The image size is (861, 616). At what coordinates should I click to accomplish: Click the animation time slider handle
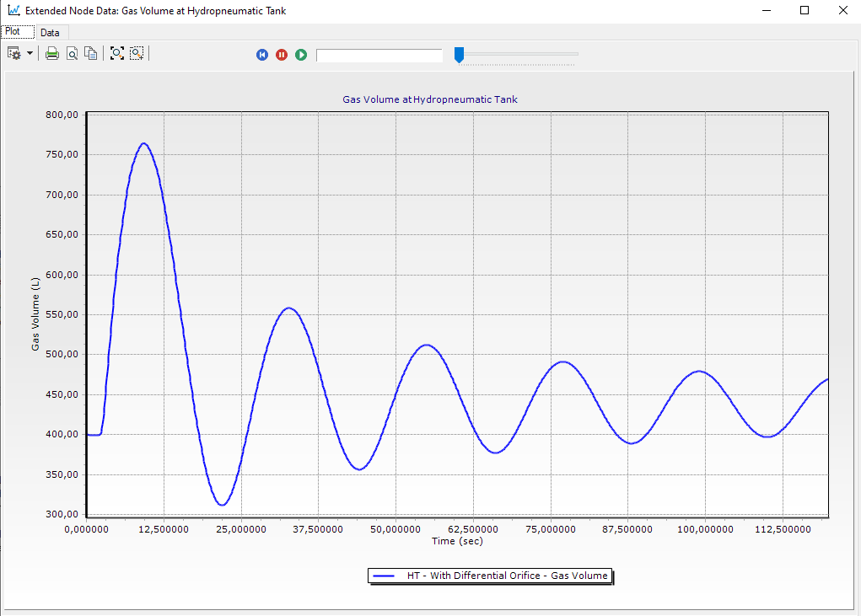459,55
